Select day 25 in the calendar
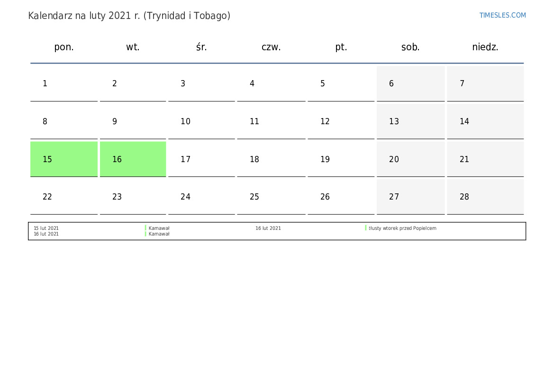Image resolution: width=554 pixels, height=392 pixels. click(x=272, y=197)
